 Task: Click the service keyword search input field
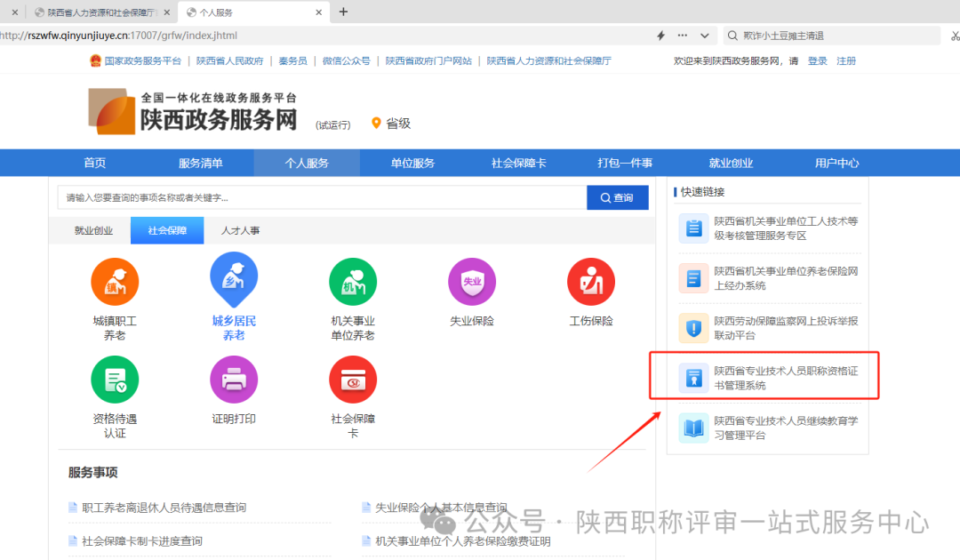pyautogui.click(x=322, y=197)
